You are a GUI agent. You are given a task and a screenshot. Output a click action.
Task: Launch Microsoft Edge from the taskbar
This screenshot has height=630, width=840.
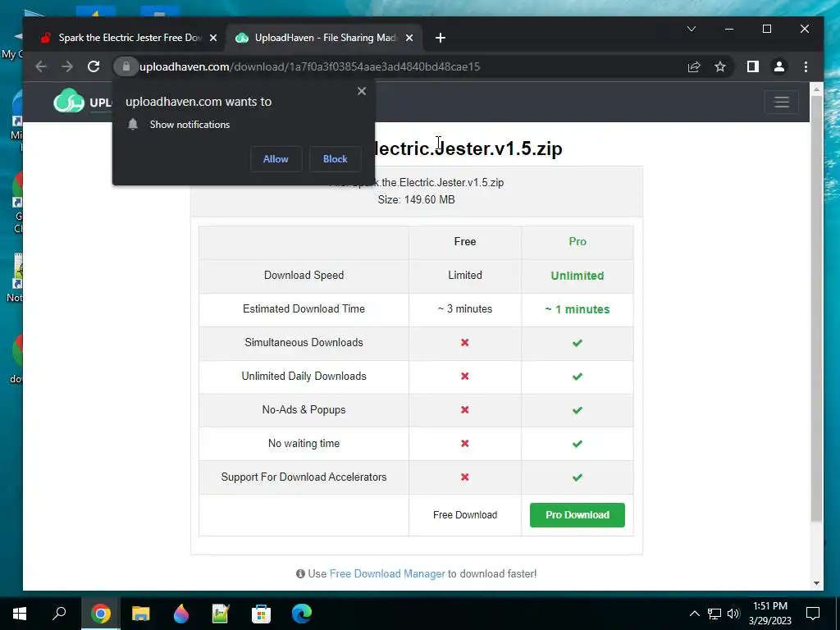click(x=302, y=614)
